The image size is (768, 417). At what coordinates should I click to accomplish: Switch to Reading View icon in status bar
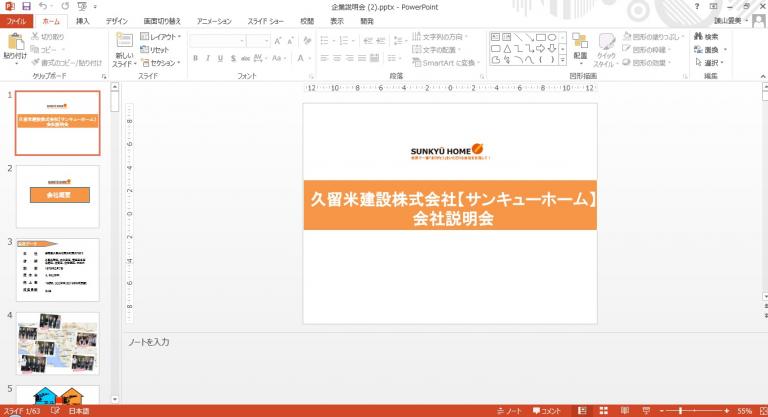coord(625,411)
